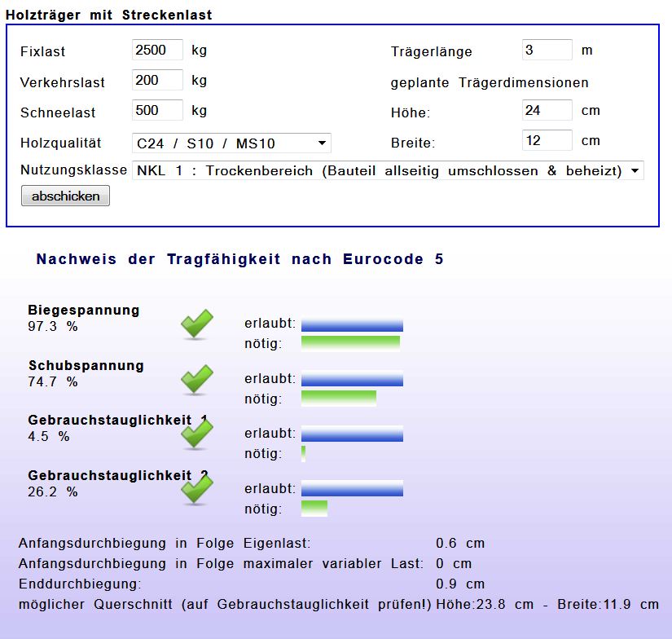672x639 pixels.
Task: Click the green checkmark beside Biegespannung
Action: coord(196,324)
